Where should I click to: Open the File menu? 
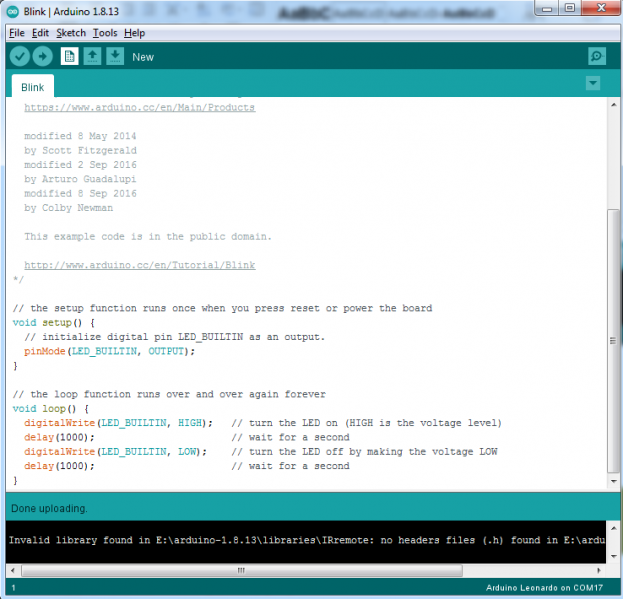(x=17, y=33)
